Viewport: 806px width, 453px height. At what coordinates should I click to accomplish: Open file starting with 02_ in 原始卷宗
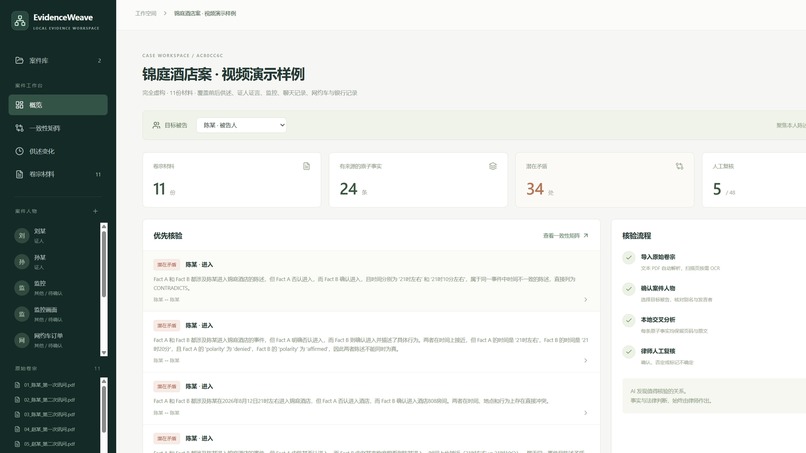[49, 400]
